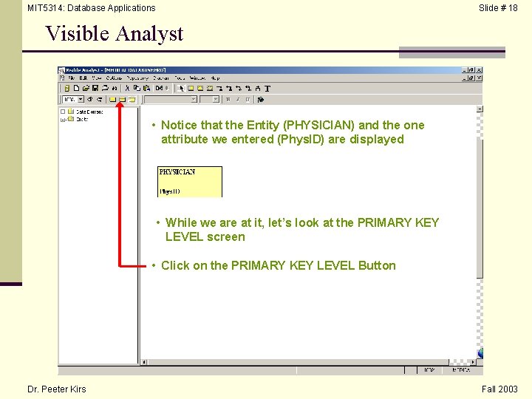This screenshot has height=399, width=532.
Task: Click the Paste clipboard icon
Action: [x=146, y=88]
